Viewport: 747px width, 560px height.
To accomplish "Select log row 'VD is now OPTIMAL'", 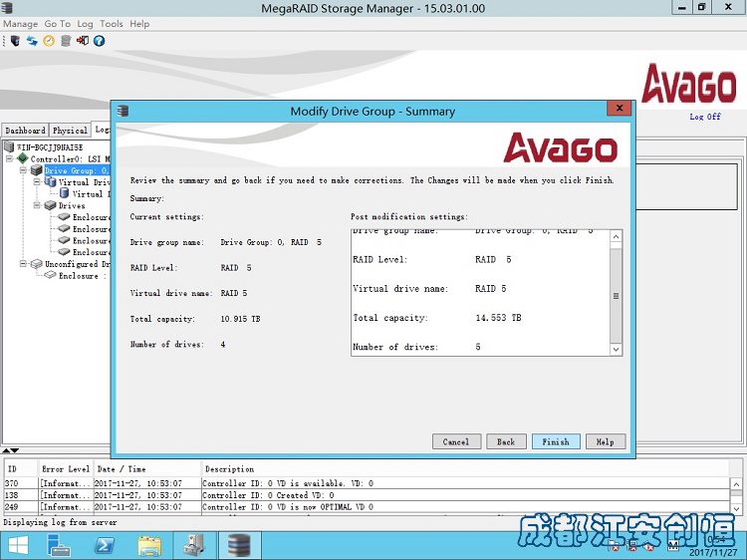I will pos(367,507).
